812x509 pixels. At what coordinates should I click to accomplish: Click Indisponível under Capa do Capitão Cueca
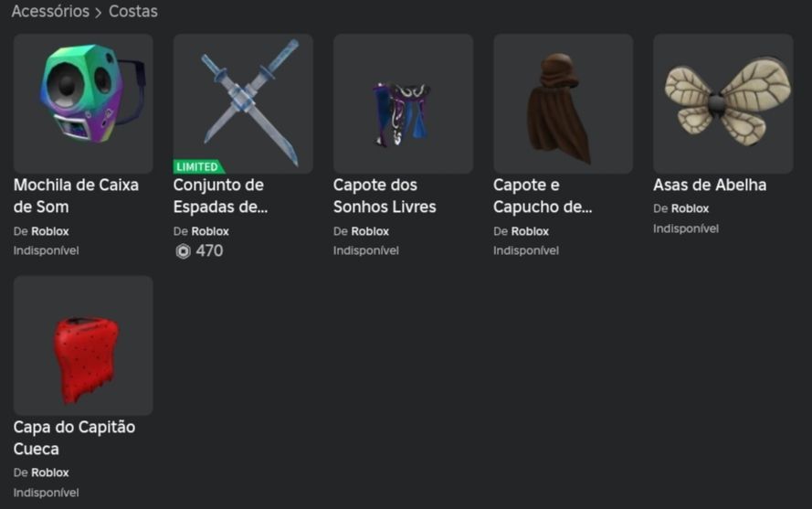[46, 493]
